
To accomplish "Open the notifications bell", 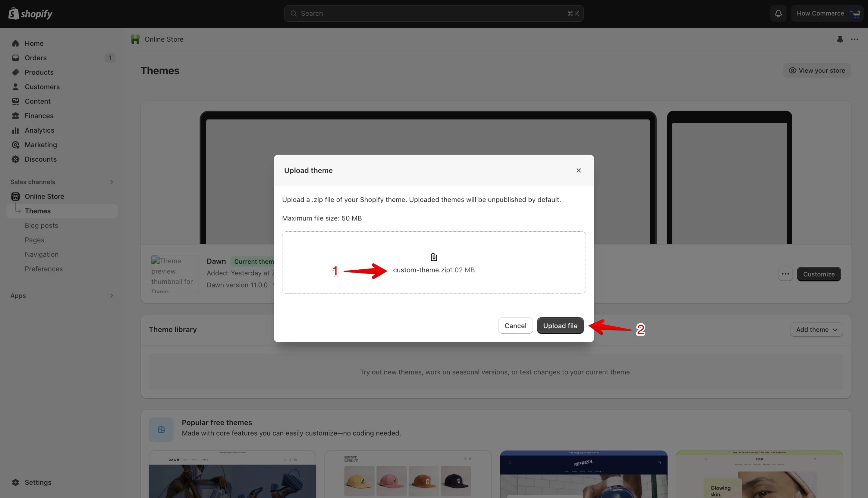I will point(778,13).
